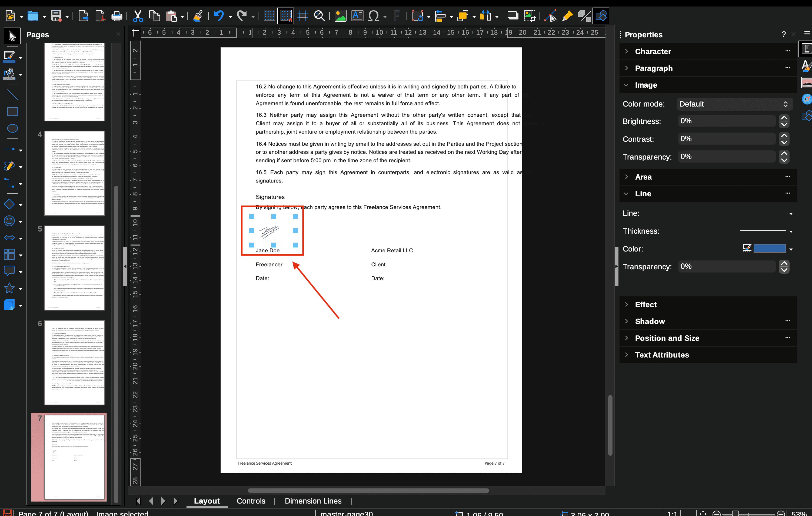Toggle Point Edit mode
Screen dimensions: 812x516
click(x=551, y=16)
